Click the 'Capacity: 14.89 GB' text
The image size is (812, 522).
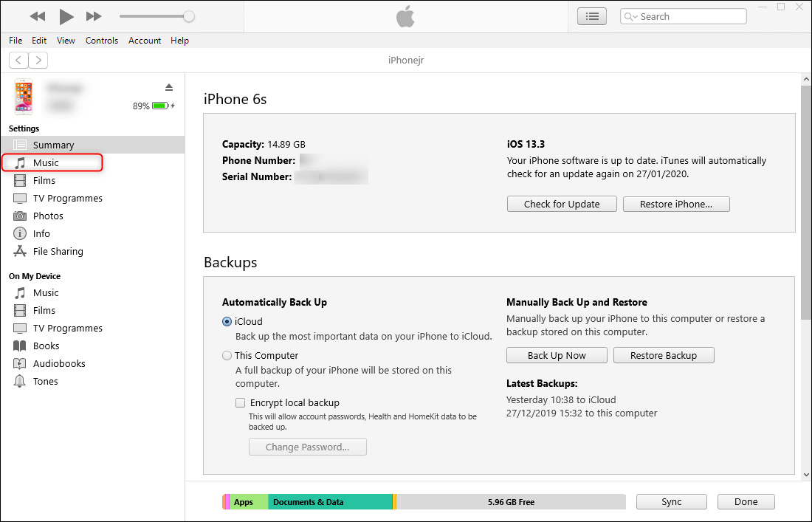264,145
